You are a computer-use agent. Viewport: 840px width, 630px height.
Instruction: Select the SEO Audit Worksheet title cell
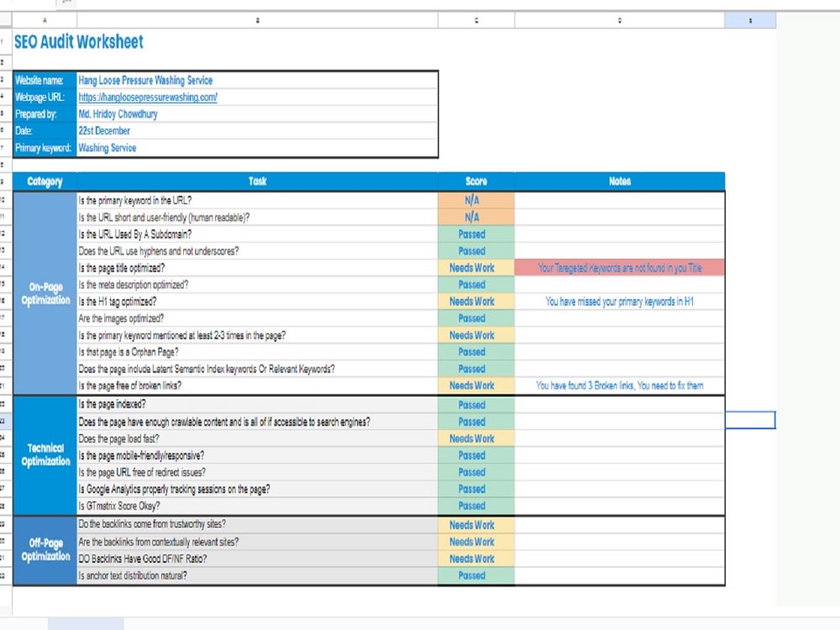tap(79, 42)
